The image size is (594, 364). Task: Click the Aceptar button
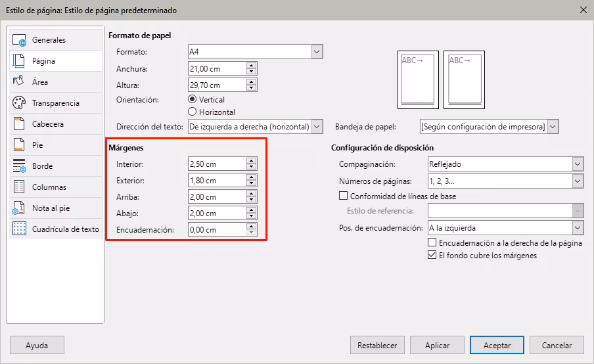click(x=497, y=345)
